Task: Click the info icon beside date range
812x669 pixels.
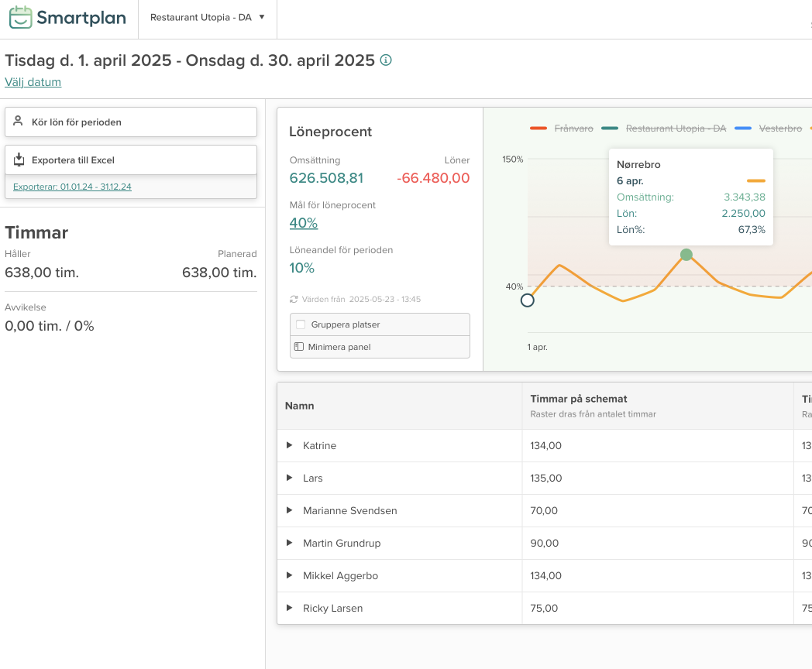Action: (x=386, y=60)
